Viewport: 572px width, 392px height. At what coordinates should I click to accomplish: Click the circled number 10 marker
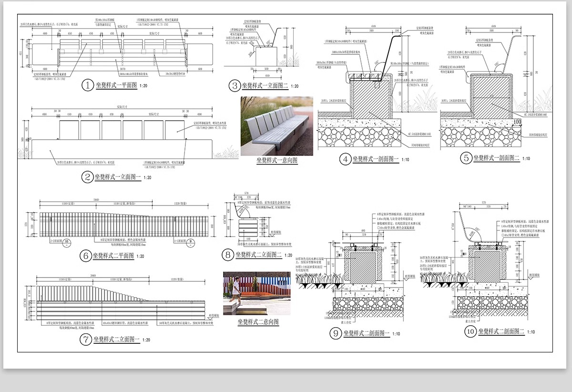click(471, 331)
